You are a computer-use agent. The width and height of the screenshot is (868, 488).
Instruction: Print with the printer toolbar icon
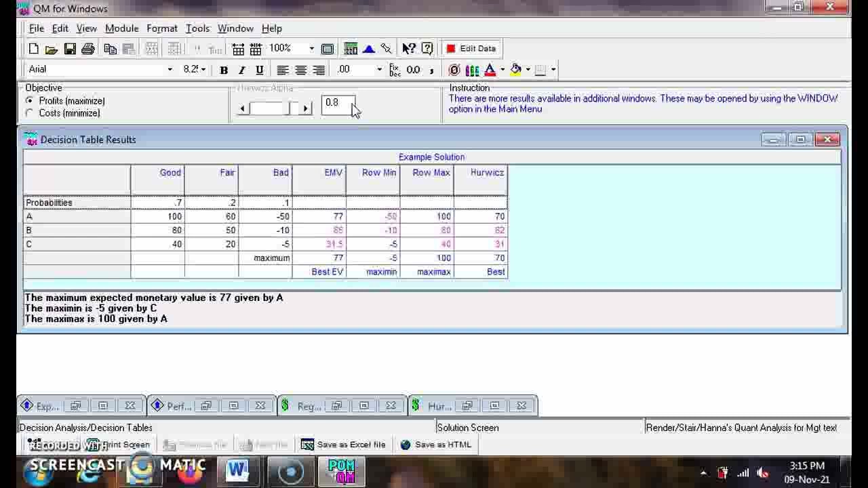click(x=87, y=49)
